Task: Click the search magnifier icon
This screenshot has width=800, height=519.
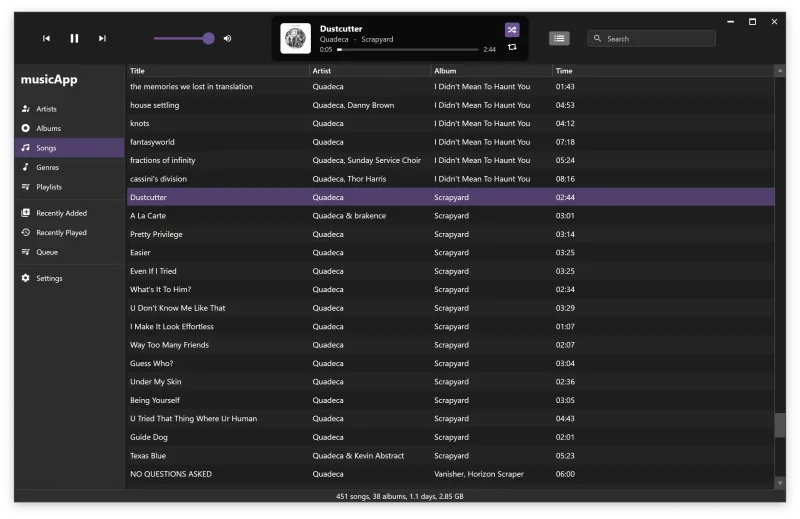Action: coord(597,38)
